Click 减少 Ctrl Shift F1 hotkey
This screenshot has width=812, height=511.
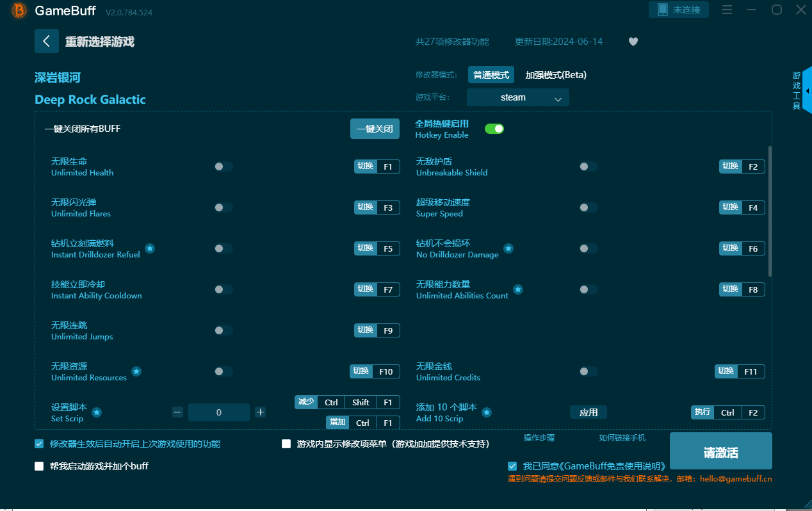click(347, 402)
